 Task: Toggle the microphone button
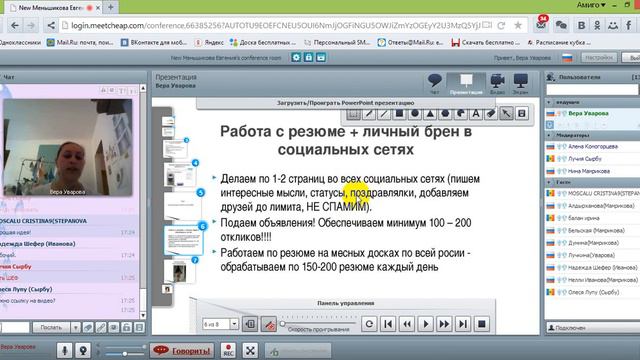64,350
